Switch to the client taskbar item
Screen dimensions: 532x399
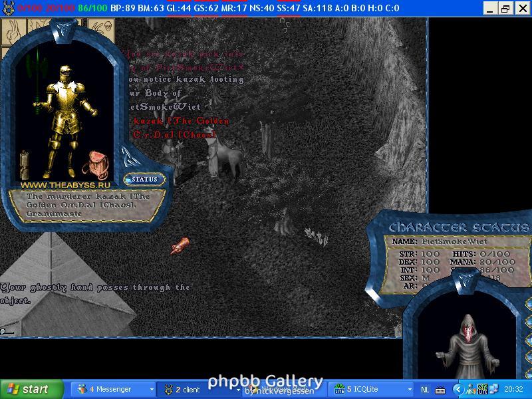click(x=193, y=390)
